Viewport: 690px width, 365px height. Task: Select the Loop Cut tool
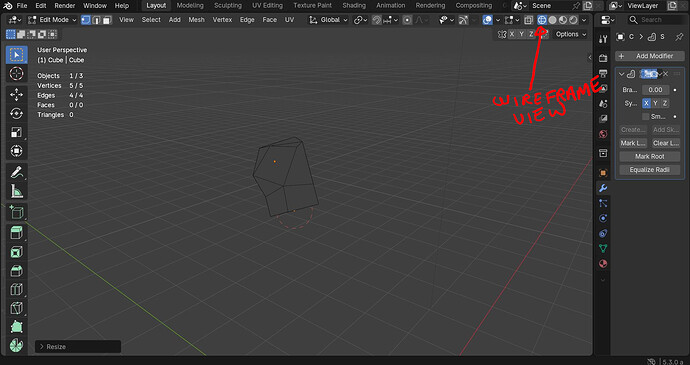coord(17,289)
